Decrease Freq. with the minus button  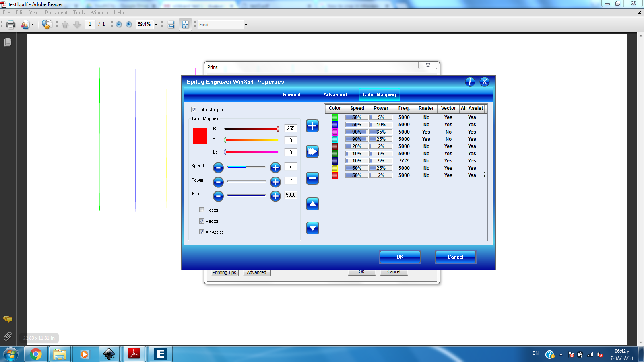[218, 196]
